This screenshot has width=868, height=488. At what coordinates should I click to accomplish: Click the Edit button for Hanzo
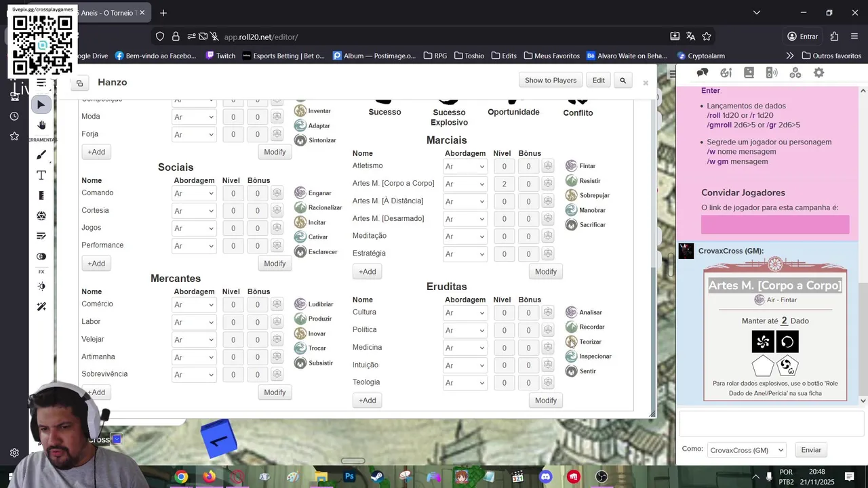(599, 80)
